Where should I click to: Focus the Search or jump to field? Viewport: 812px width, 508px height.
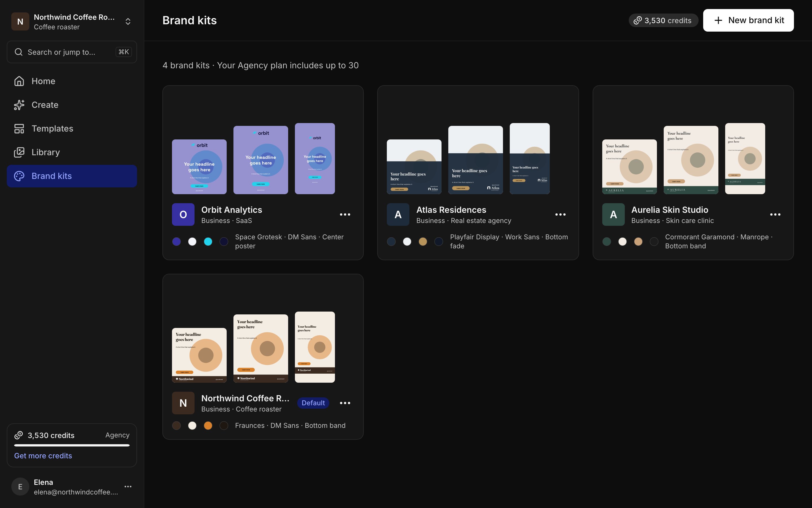click(72, 52)
